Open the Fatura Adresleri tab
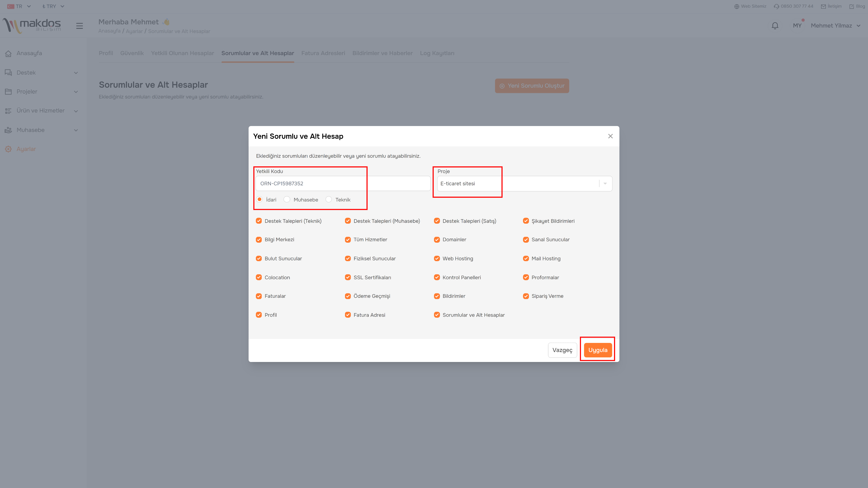The height and width of the screenshot is (488, 868). pyautogui.click(x=323, y=53)
